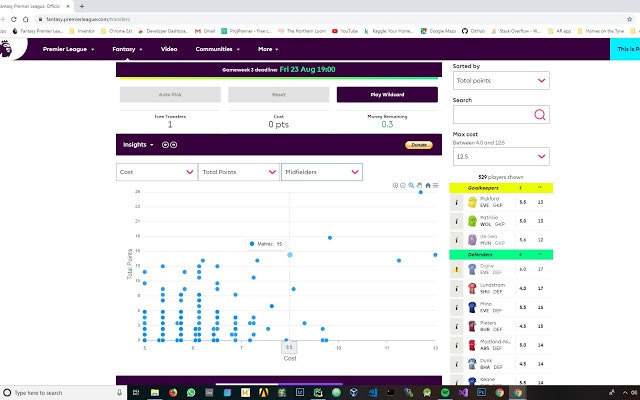The width and height of the screenshot is (640, 400).
Task: Click the Auto Pick button
Action: point(170,95)
